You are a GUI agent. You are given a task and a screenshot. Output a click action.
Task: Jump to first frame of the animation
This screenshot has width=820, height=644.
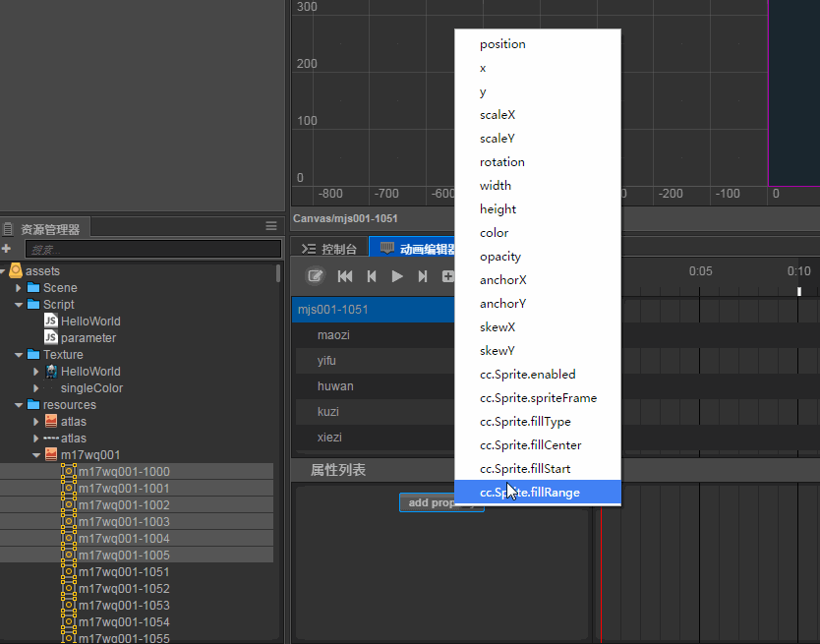coord(345,276)
